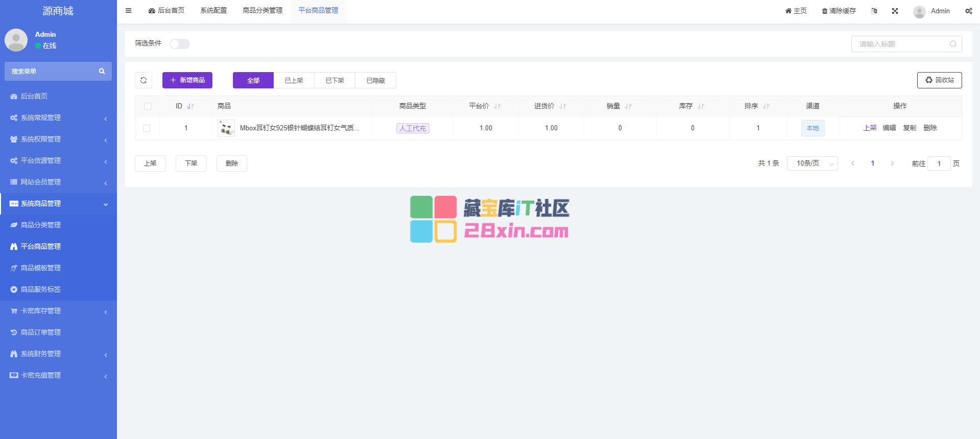Screen dimensions: 980x439
Task: Expand 系统权限管理 submenu
Action: pyautogui.click(x=58, y=139)
